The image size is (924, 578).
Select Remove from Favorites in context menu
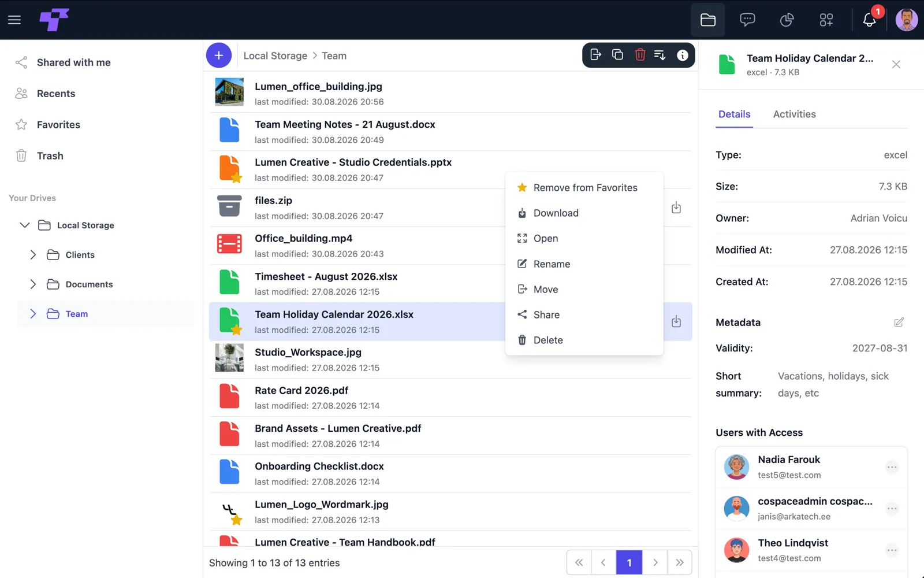[x=584, y=188]
